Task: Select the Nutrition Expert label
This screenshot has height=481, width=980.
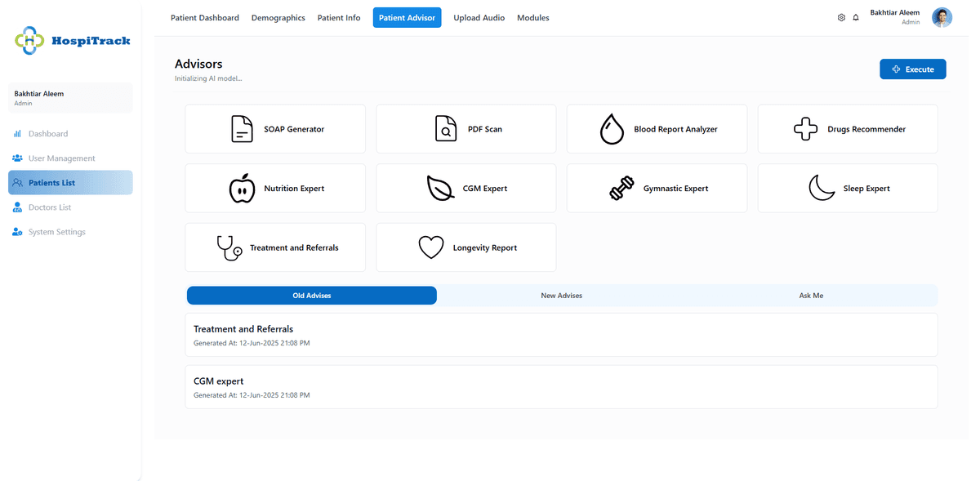Action: pyautogui.click(x=294, y=189)
